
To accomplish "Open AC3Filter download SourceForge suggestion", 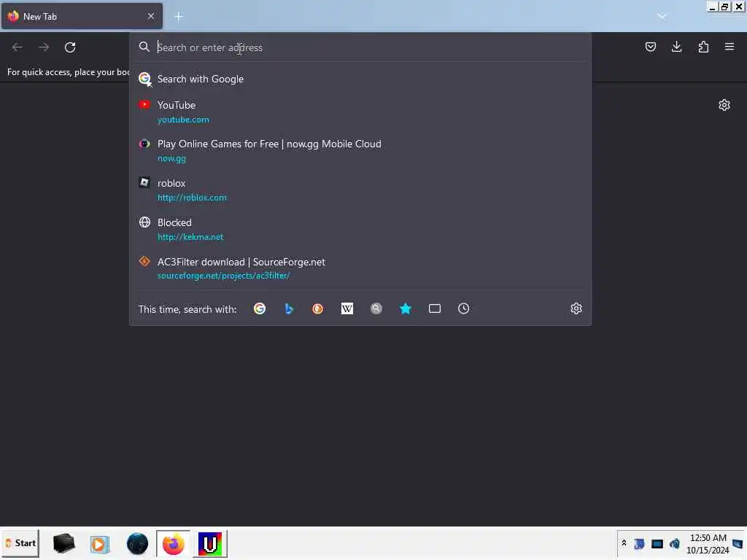I will (x=360, y=268).
